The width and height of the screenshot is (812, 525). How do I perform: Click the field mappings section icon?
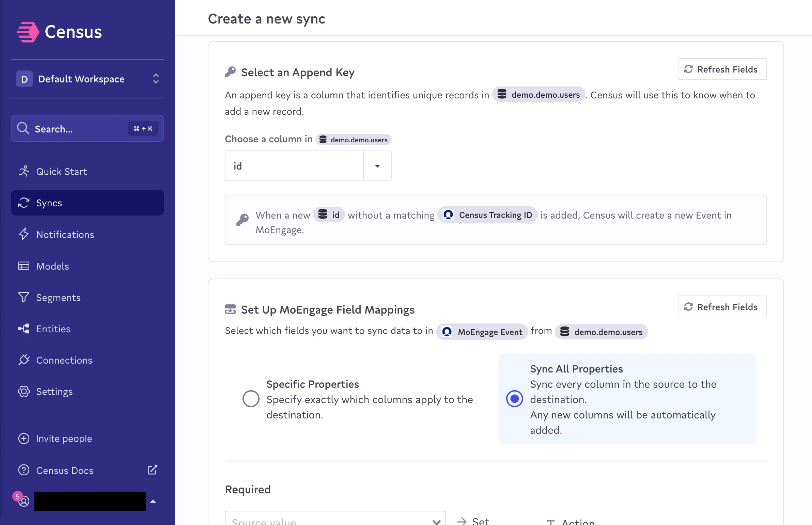tap(230, 309)
